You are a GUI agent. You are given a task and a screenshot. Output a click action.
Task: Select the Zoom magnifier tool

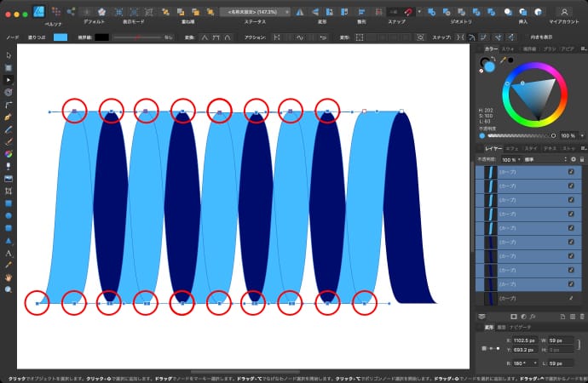tap(9, 289)
